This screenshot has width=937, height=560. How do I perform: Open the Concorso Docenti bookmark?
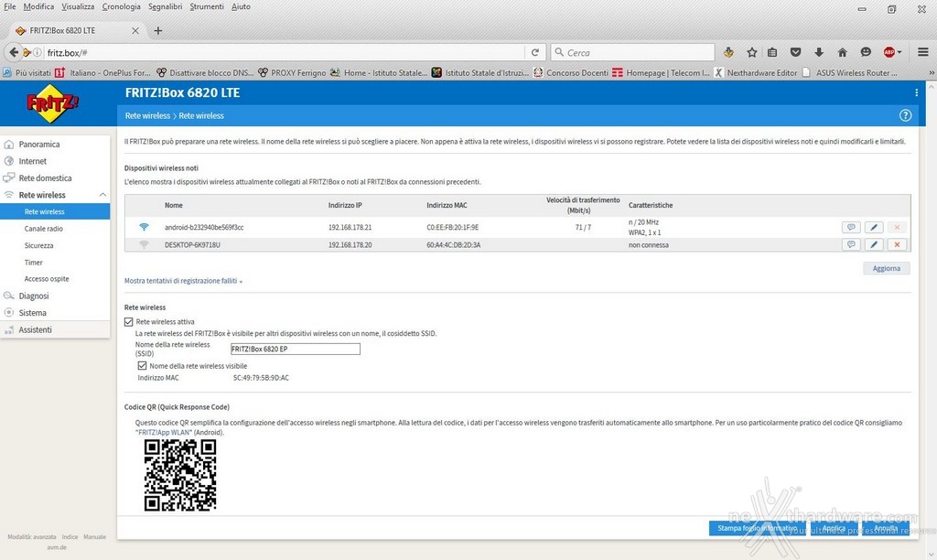(570, 73)
